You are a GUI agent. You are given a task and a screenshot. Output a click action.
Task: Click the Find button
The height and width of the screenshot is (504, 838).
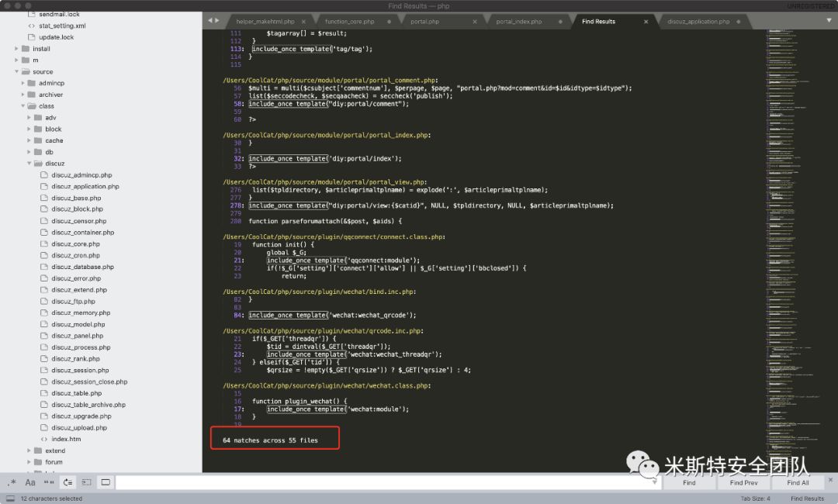(689, 482)
